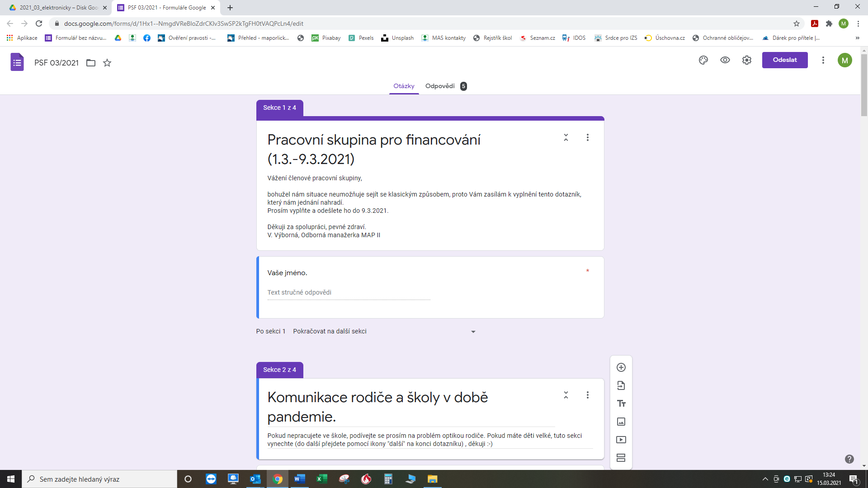
Task: Click the import questions icon
Action: click(x=621, y=385)
